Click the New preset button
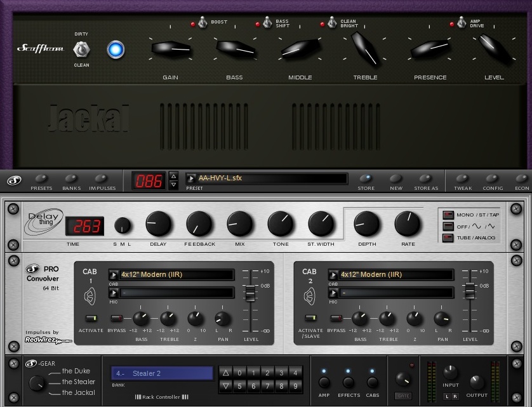Viewport: 532px width, 407px height. click(x=396, y=178)
